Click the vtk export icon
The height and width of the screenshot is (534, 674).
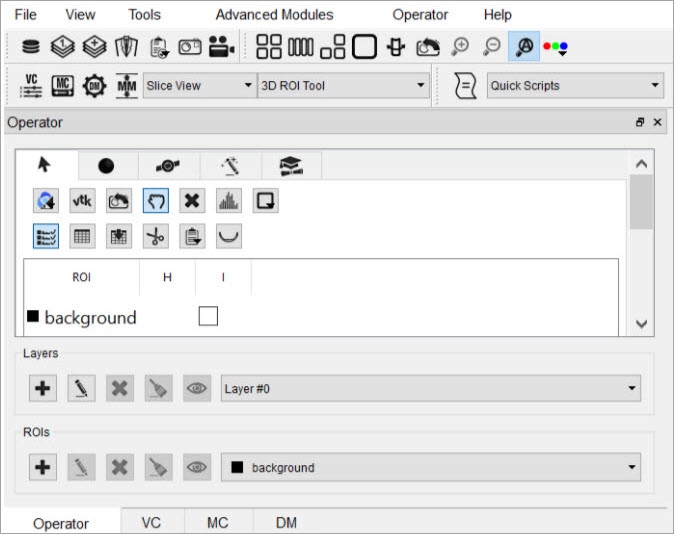(83, 201)
